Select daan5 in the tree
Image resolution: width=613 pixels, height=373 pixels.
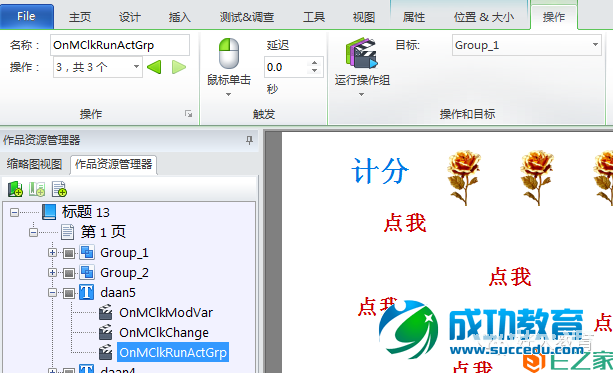tap(118, 293)
